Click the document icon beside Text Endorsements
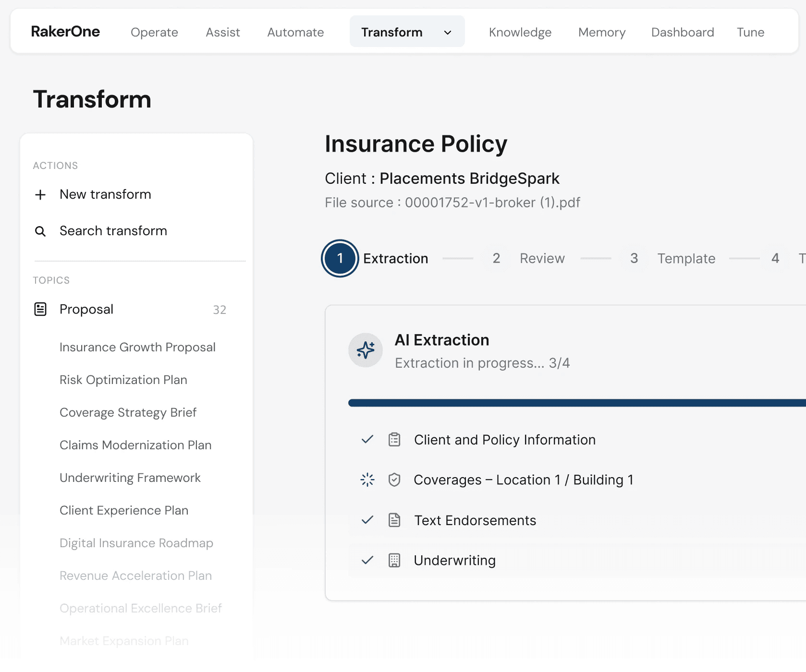Image resolution: width=806 pixels, height=672 pixels. [x=394, y=520]
